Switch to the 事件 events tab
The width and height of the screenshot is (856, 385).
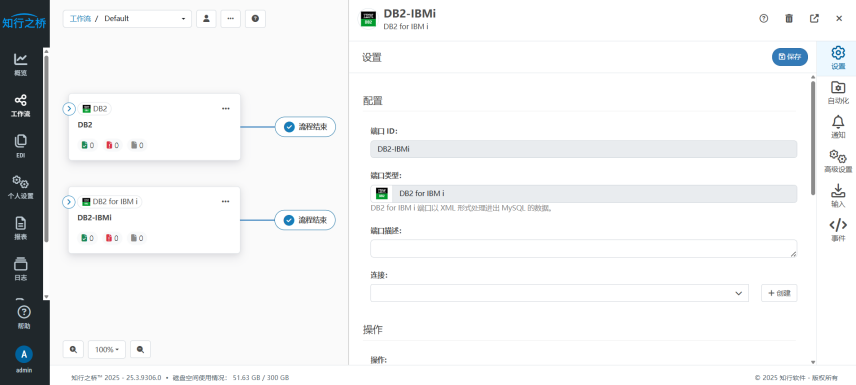point(838,230)
